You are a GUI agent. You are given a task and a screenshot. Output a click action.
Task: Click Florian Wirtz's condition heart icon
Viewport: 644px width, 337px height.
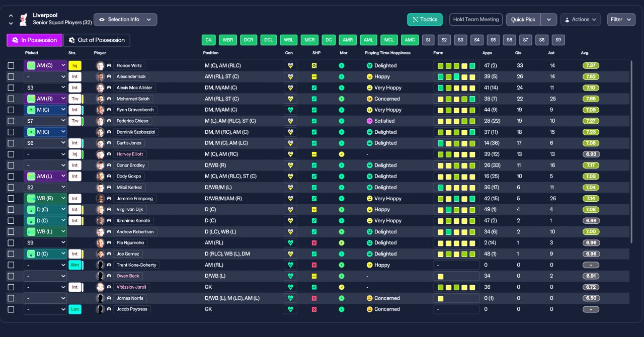pos(290,65)
